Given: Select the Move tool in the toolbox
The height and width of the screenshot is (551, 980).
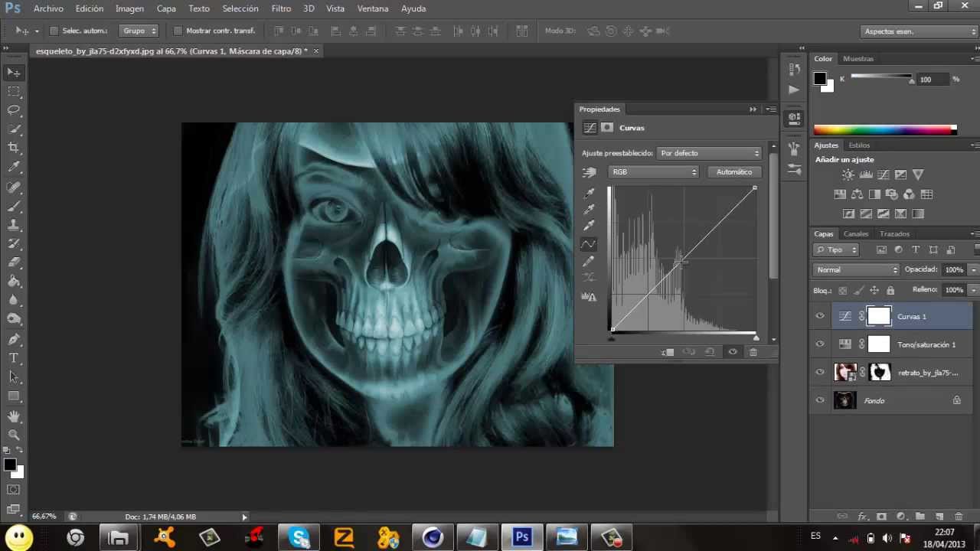Looking at the screenshot, I should tap(14, 73).
